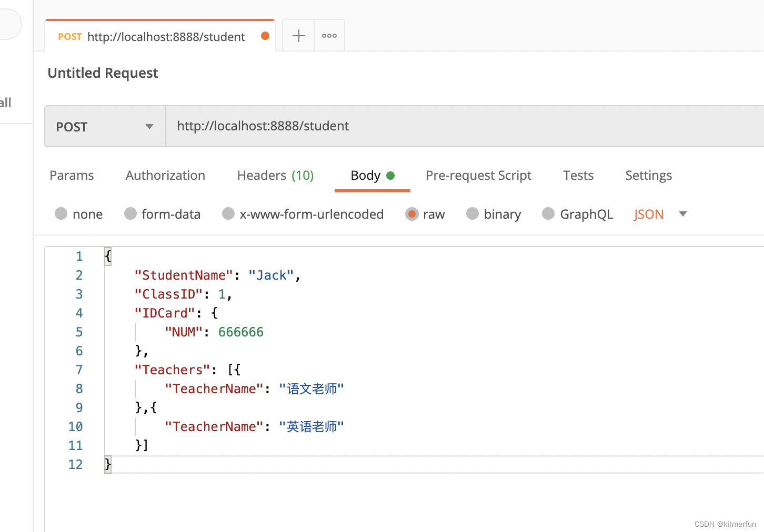The image size is (764, 532).
Task: Close the unsaved POST student tab dot
Action: point(265,36)
